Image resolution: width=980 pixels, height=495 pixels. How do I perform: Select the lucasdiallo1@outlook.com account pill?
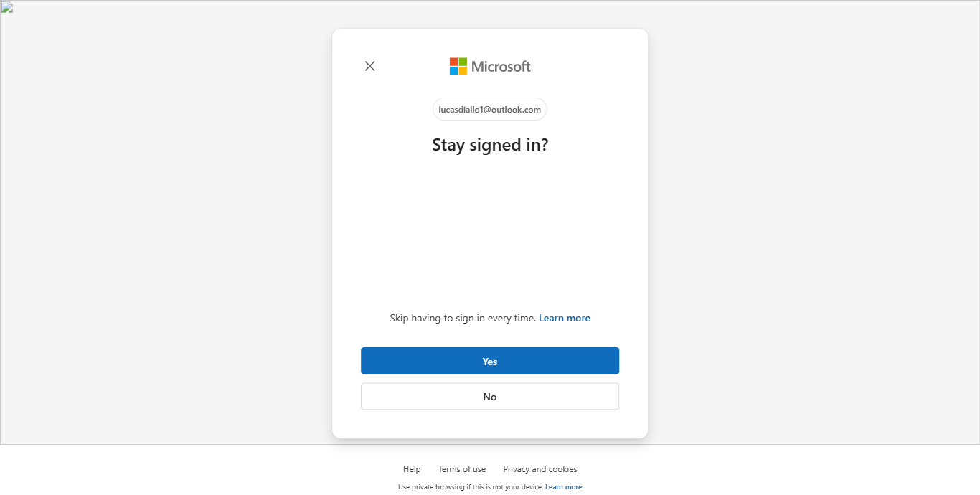[490, 109]
